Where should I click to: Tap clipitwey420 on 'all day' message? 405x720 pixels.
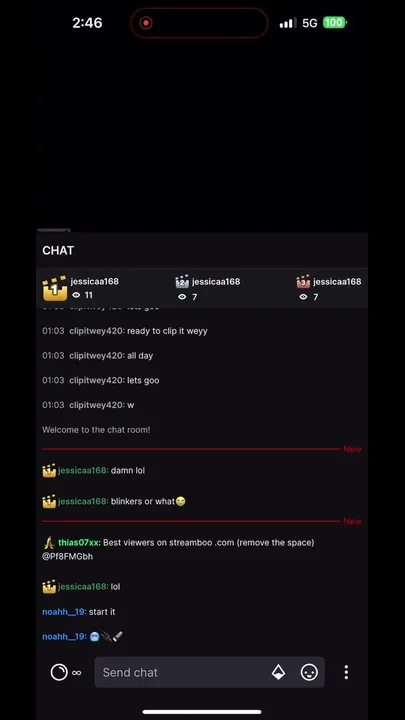click(97, 355)
